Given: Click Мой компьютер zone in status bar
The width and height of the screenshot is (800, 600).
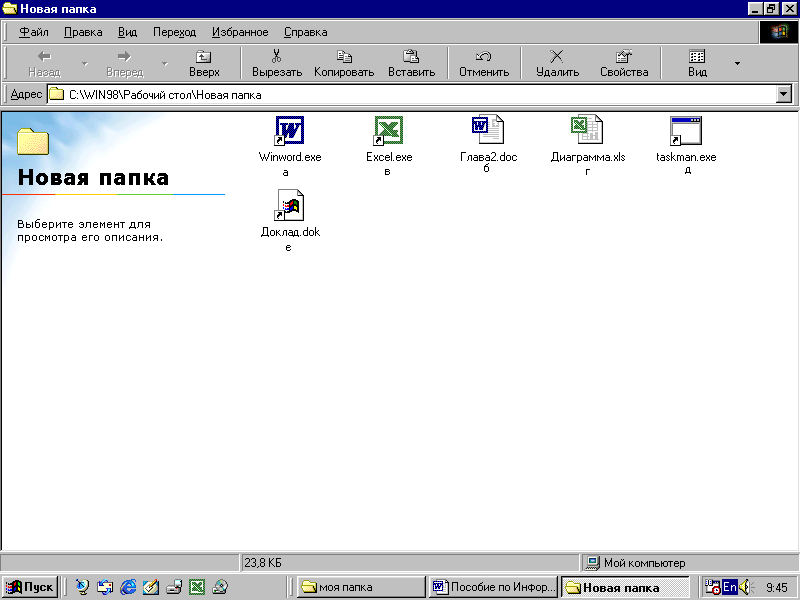Looking at the screenshot, I should [689, 563].
